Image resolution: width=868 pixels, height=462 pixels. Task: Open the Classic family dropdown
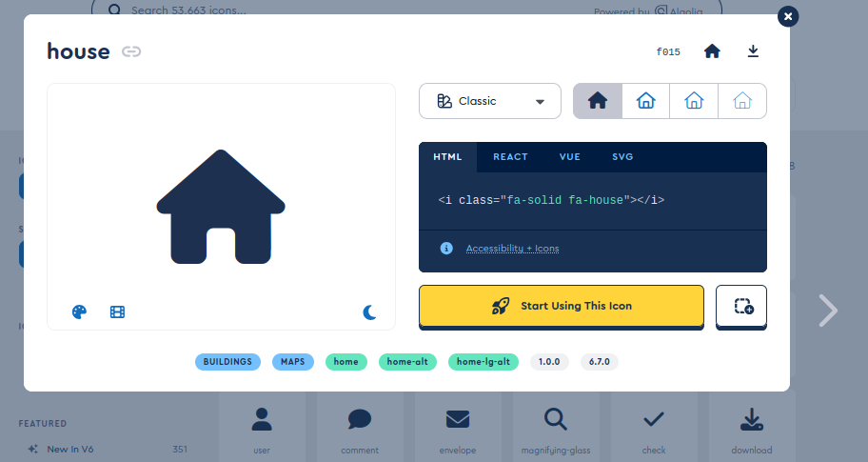point(490,101)
